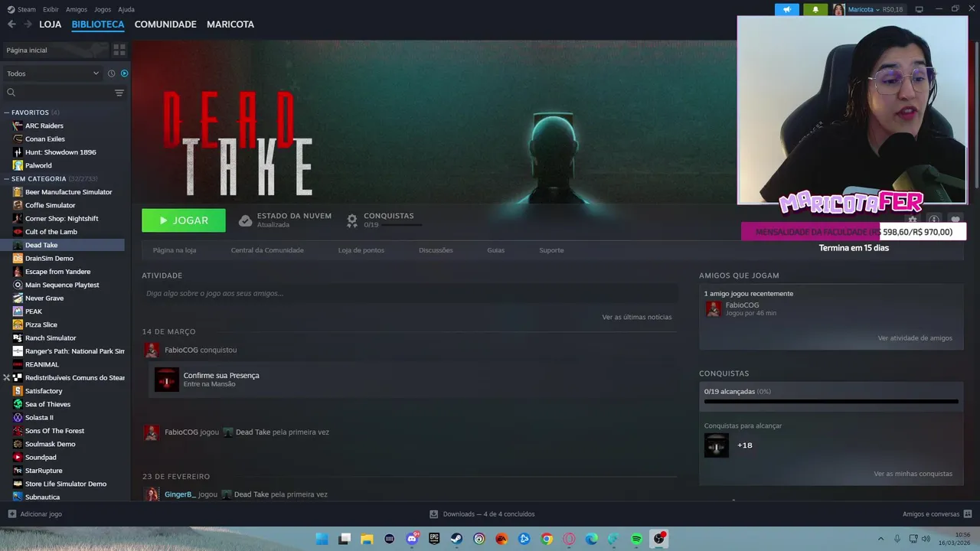
Task: Click the Satisfactory game icon
Action: pyautogui.click(x=18, y=391)
